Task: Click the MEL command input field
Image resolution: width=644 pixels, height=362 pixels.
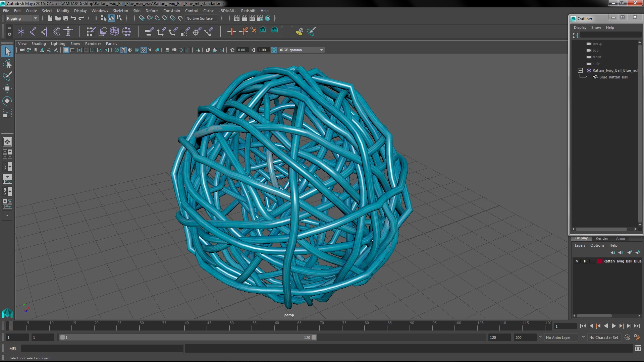Action: point(102,349)
